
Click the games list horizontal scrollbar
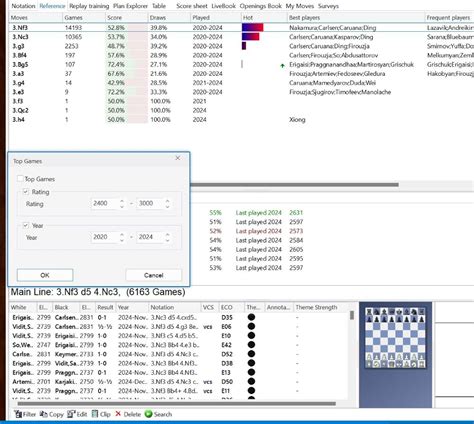[x=177, y=404]
